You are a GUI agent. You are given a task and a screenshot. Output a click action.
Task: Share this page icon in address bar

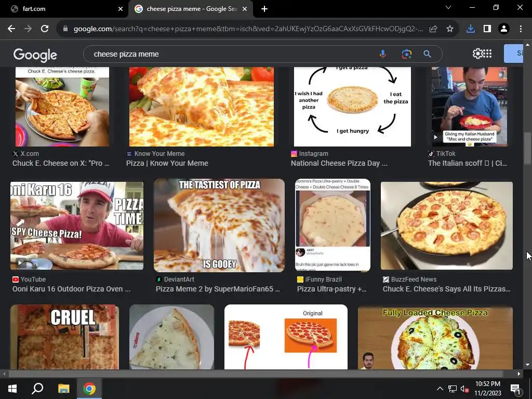pos(433,29)
